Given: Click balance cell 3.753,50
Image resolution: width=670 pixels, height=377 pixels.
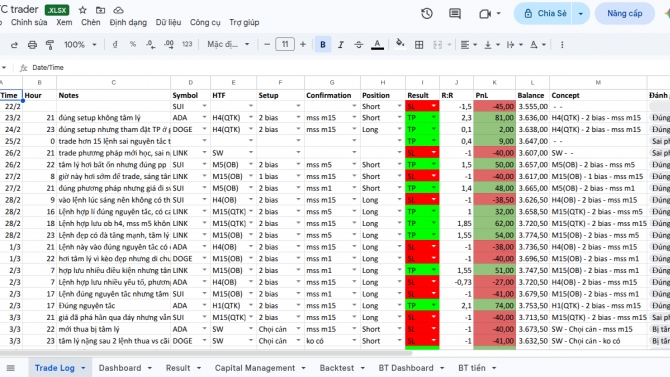Looking at the screenshot, I should [532, 306].
